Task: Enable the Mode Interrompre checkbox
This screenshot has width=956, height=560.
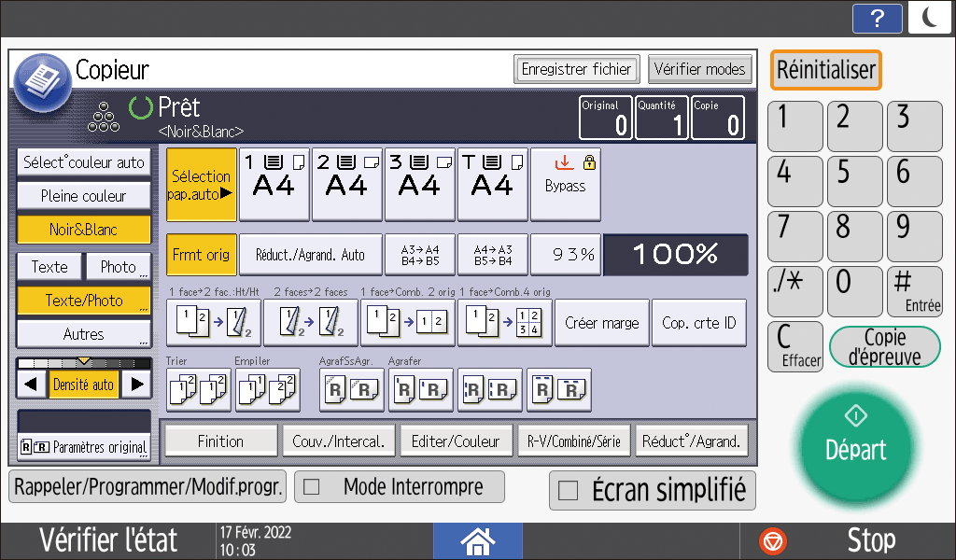Action: [x=312, y=487]
